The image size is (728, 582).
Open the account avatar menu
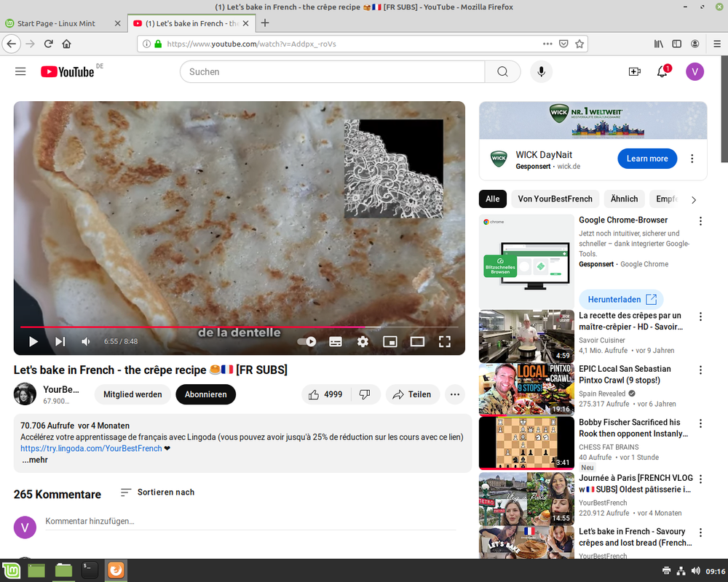pos(695,71)
